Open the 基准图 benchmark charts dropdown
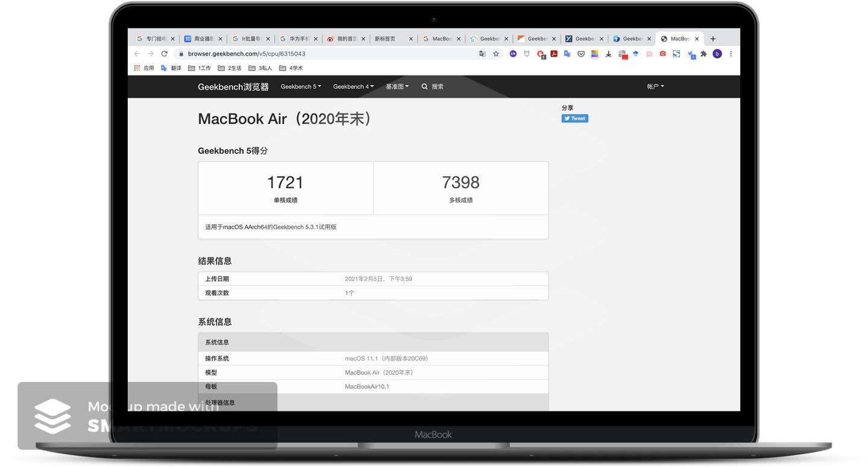The image size is (868, 467). click(397, 86)
